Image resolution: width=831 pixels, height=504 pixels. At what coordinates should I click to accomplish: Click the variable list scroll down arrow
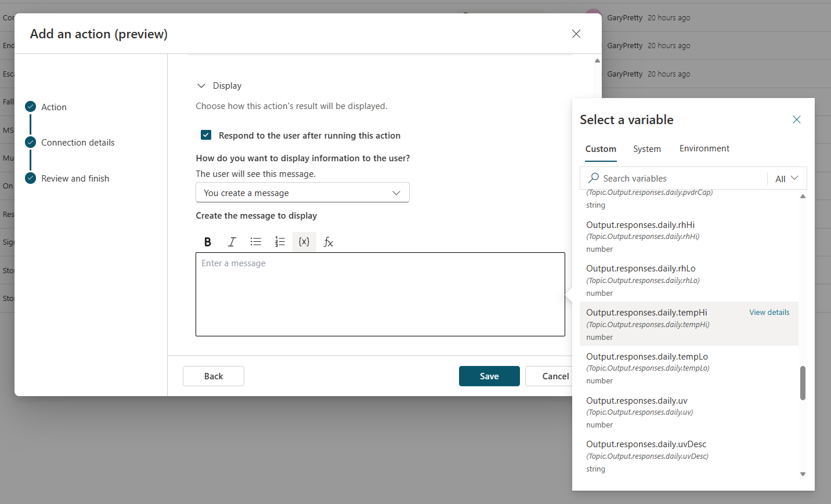[803, 474]
